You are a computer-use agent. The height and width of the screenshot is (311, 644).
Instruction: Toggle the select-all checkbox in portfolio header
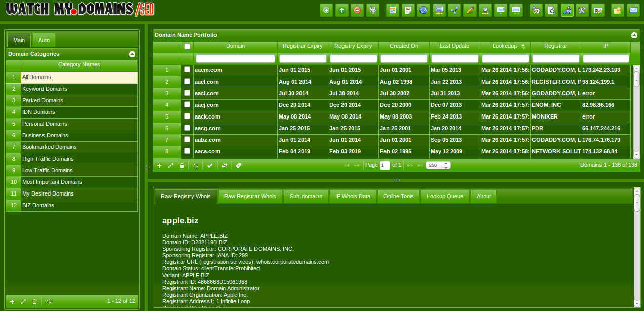[x=187, y=46]
